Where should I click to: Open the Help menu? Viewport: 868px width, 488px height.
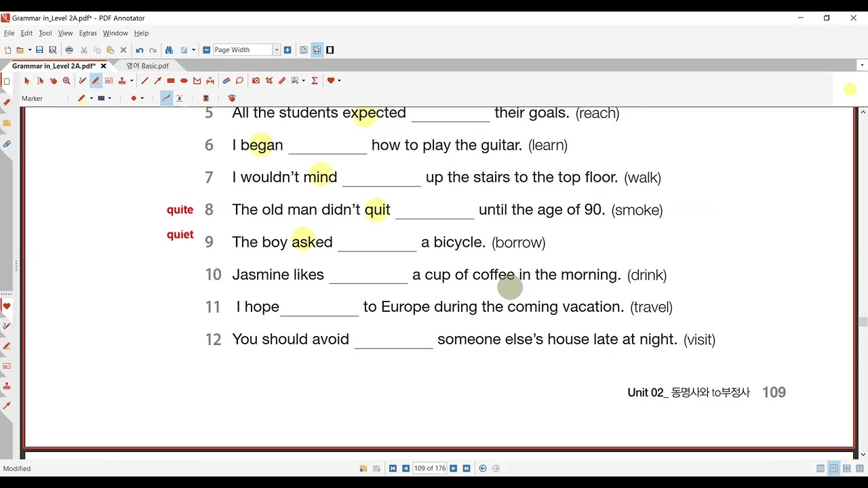141,33
